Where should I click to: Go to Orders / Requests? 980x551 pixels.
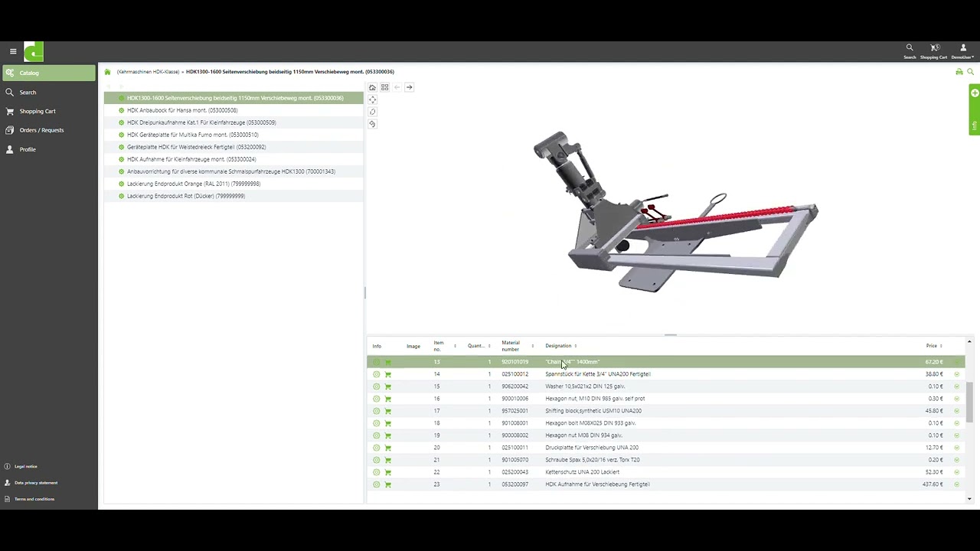[49, 130]
